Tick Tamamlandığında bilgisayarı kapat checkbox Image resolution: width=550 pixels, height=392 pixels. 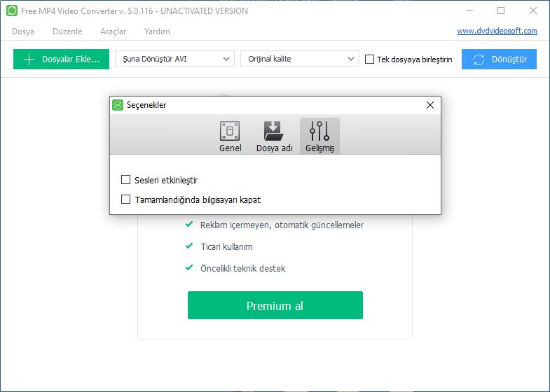[x=125, y=199]
